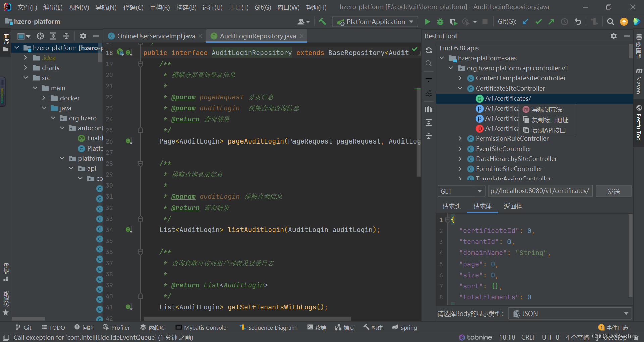Expand the .idea folder
Screen dimensions: 644x342
(25, 58)
